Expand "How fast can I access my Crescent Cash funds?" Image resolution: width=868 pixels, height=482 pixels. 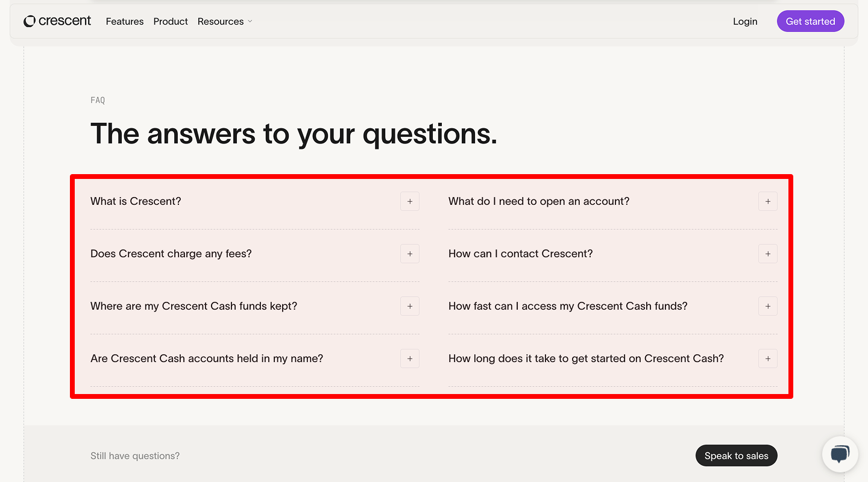767,306
